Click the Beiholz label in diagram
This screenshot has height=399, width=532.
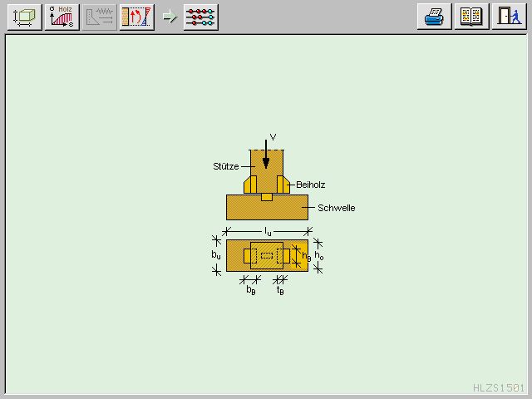310,185
